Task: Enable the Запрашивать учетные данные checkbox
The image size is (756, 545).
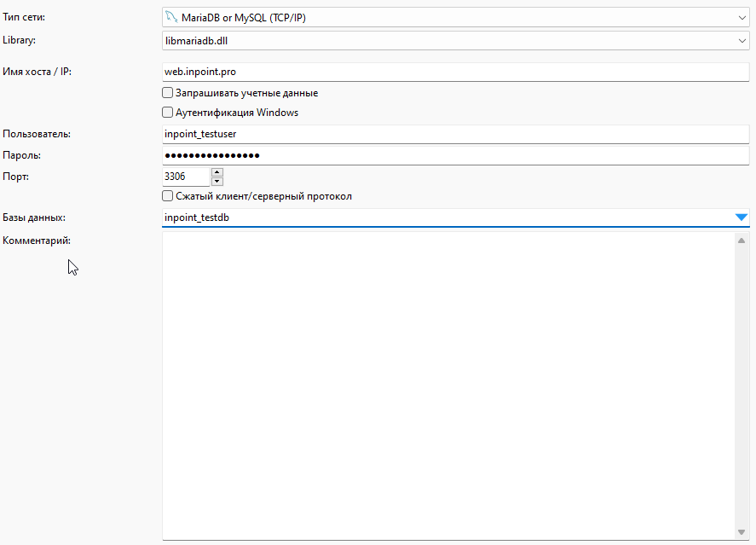Action: pos(168,93)
